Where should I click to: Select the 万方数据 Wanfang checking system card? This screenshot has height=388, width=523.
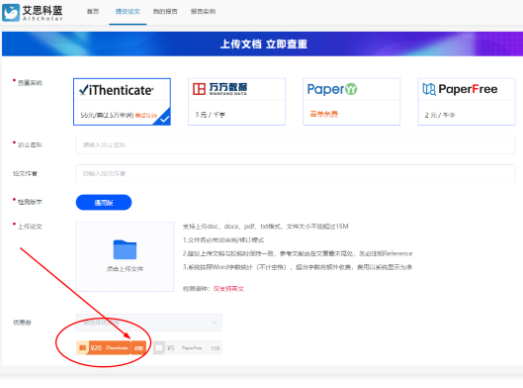[237, 102]
